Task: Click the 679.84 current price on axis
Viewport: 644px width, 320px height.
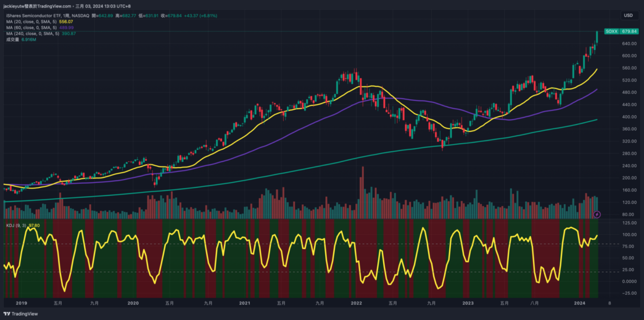Action: [629, 32]
